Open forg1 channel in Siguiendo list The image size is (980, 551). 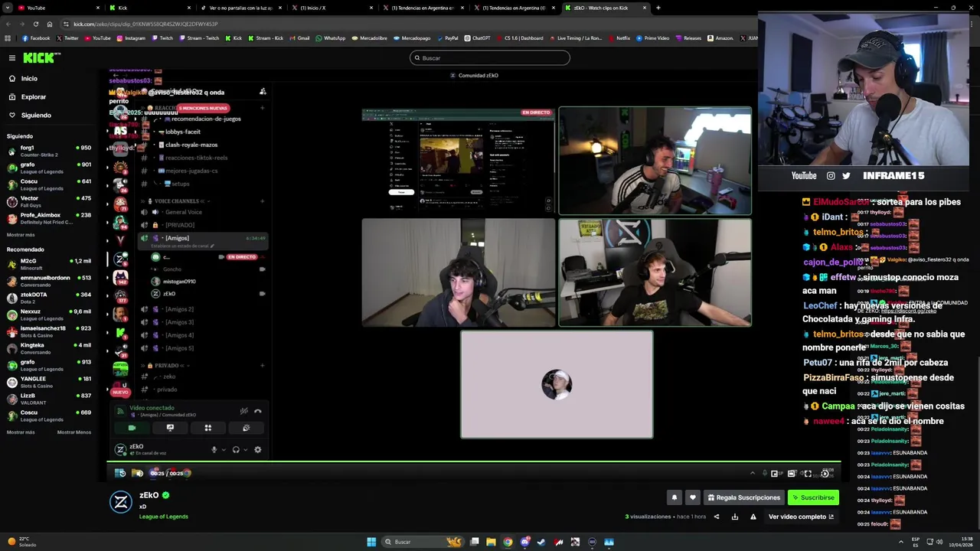49,151
